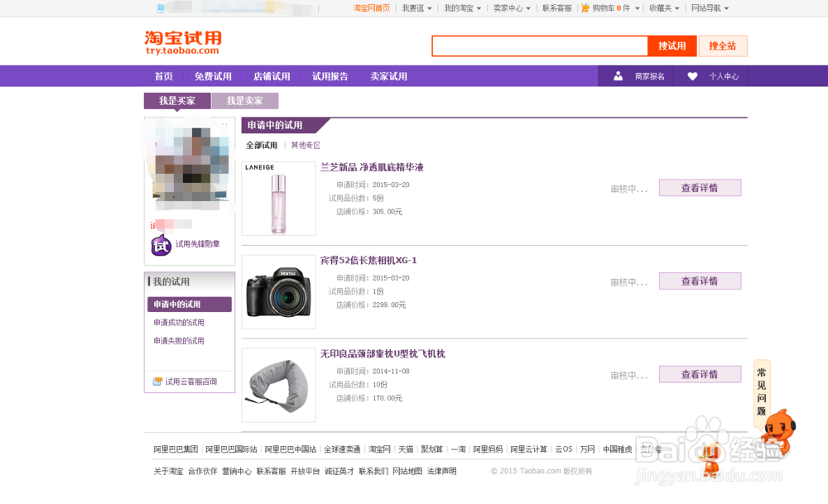Open 阿里巴巴国际站 footer link
This screenshot has height=504, width=828.
231,449
